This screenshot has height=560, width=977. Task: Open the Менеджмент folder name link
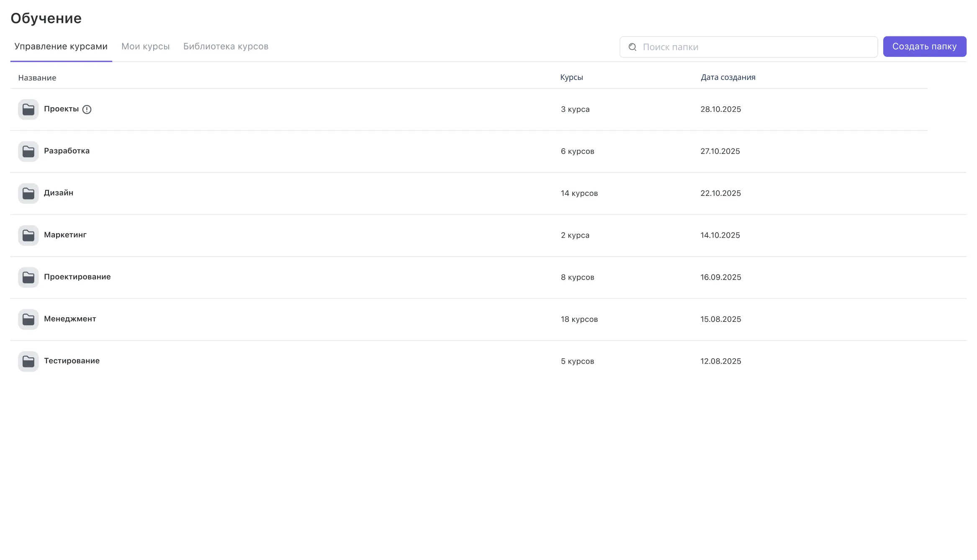click(70, 319)
